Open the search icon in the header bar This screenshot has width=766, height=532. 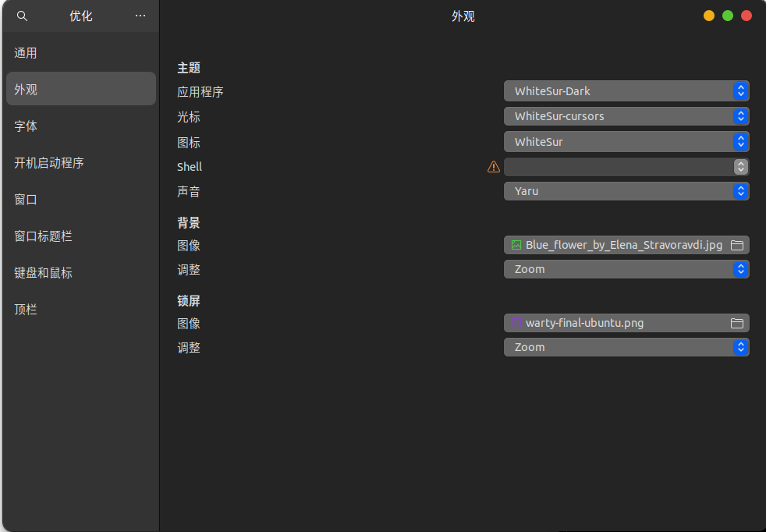[22, 16]
